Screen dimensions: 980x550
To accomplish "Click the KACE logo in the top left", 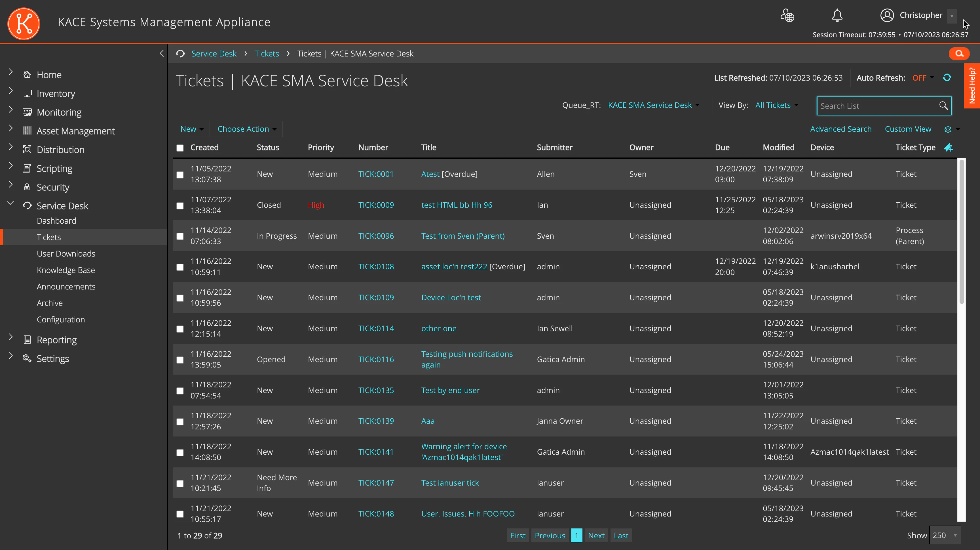I will [24, 24].
